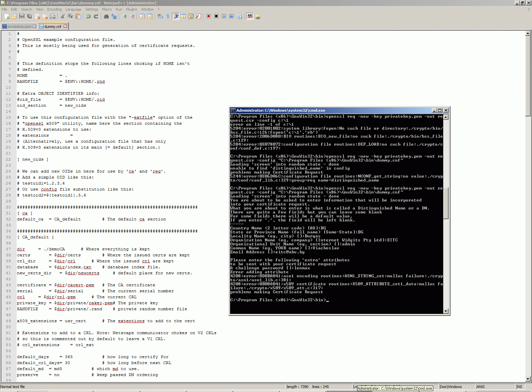Click the length : 7390 status text
The height and width of the screenshot is (392, 532).
[298, 387]
